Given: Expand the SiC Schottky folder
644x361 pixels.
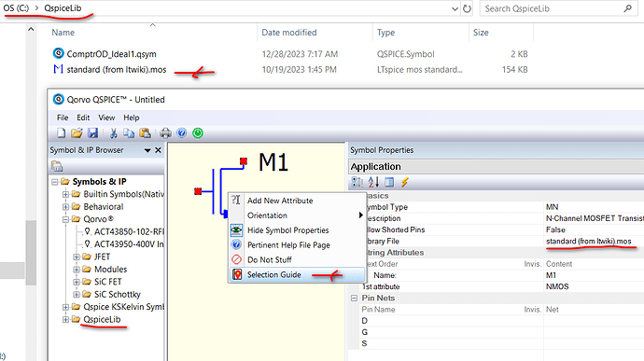Looking at the screenshot, I should 77,295.
